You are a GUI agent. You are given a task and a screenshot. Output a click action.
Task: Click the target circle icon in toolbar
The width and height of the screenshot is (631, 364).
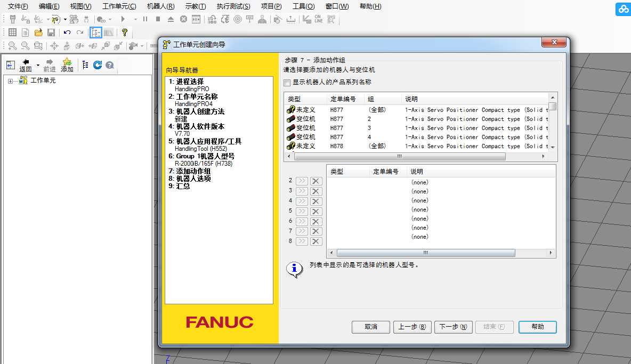[238, 19]
